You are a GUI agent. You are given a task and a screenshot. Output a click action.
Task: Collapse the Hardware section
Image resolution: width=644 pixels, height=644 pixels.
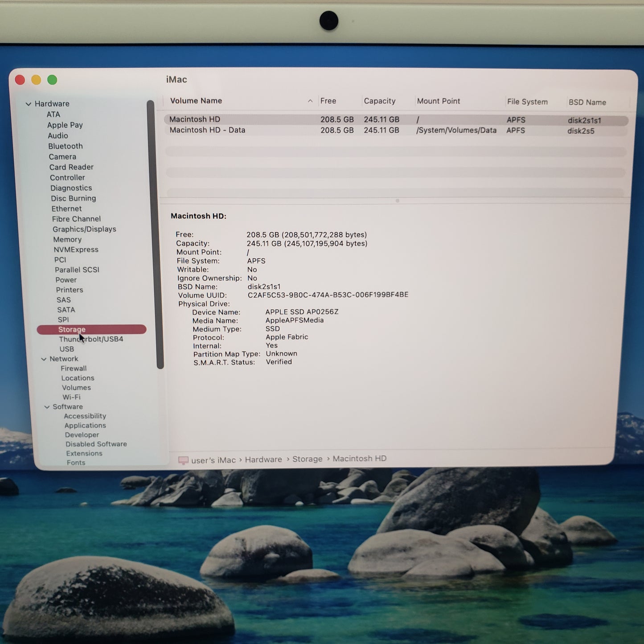tap(29, 103)
